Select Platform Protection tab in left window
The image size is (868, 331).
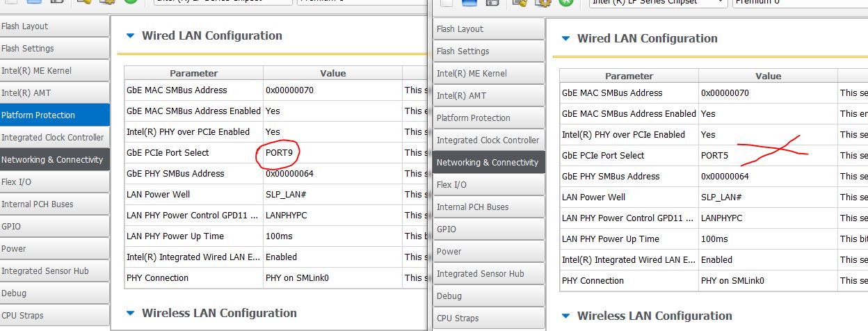pos(54,115)
